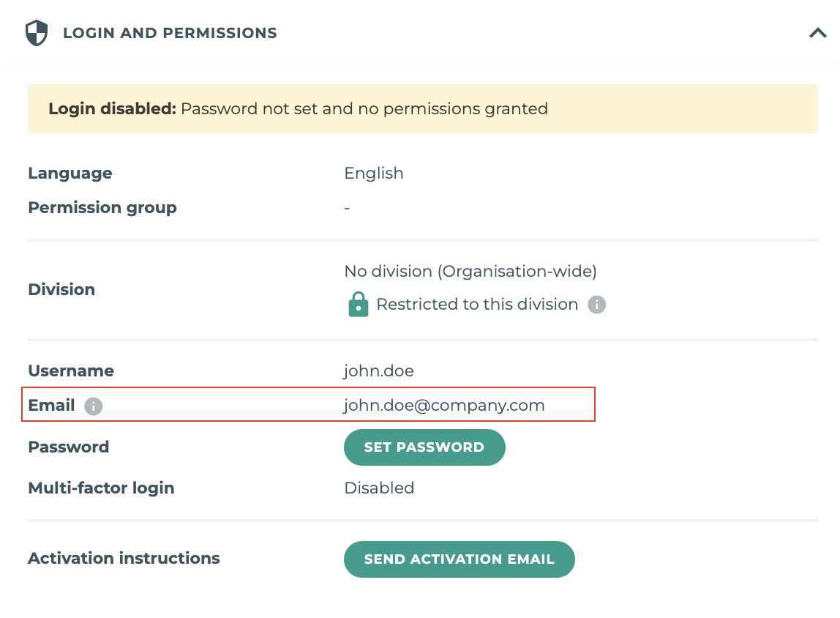Click the SET PASSWORD button
The image size is (840, 618).
coord(424,447)
